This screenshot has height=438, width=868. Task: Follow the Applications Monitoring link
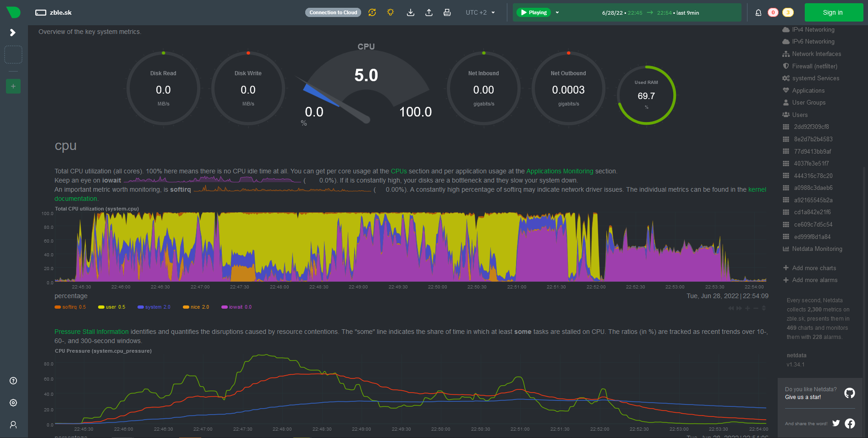560,171
